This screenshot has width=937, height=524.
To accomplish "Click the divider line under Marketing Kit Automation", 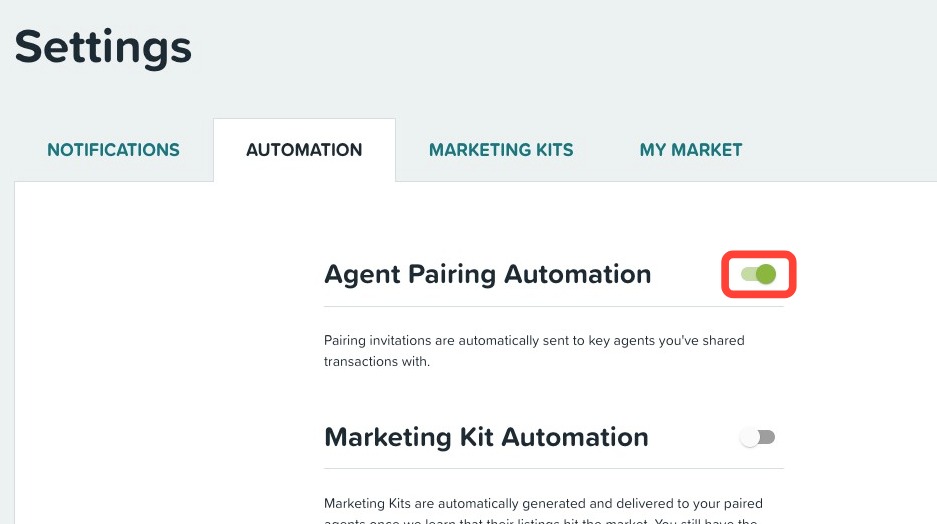I will 553,469.
